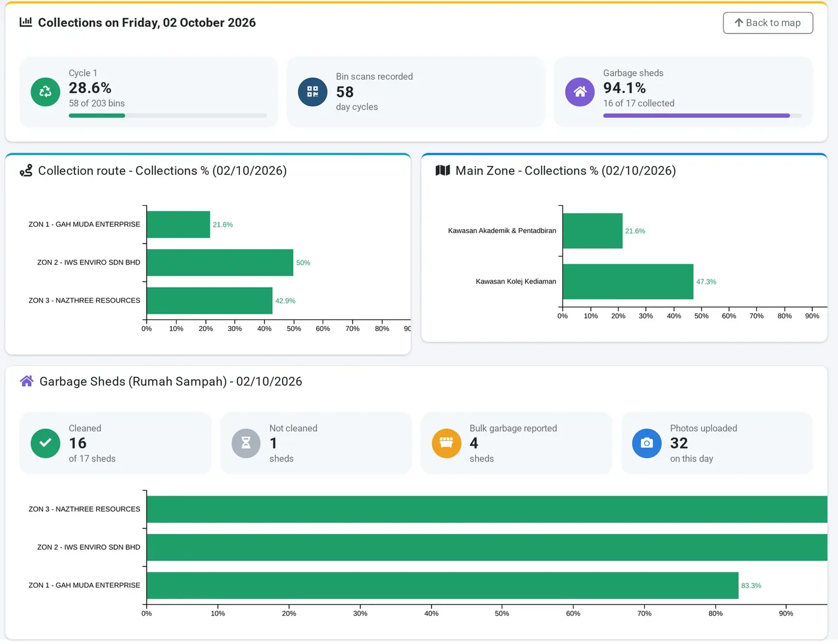Click the purple house icon for Garbage sheds
The image size is (838, 644).
click(580, 92)
